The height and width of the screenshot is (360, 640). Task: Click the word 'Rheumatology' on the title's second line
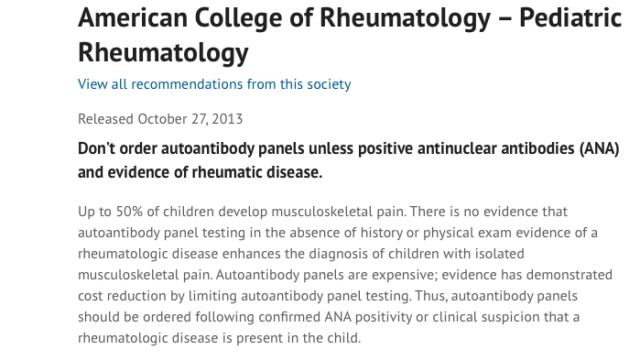163,52
